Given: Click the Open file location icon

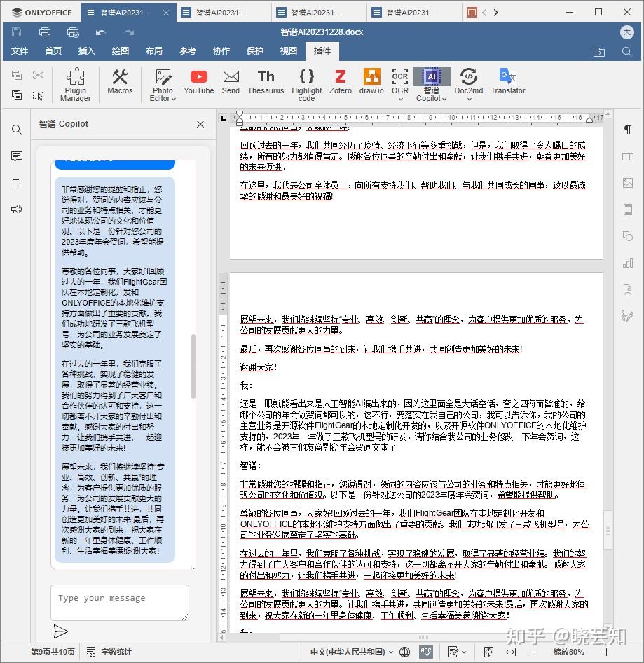Looking at the screenshot, I should click(x=598, y=52).
